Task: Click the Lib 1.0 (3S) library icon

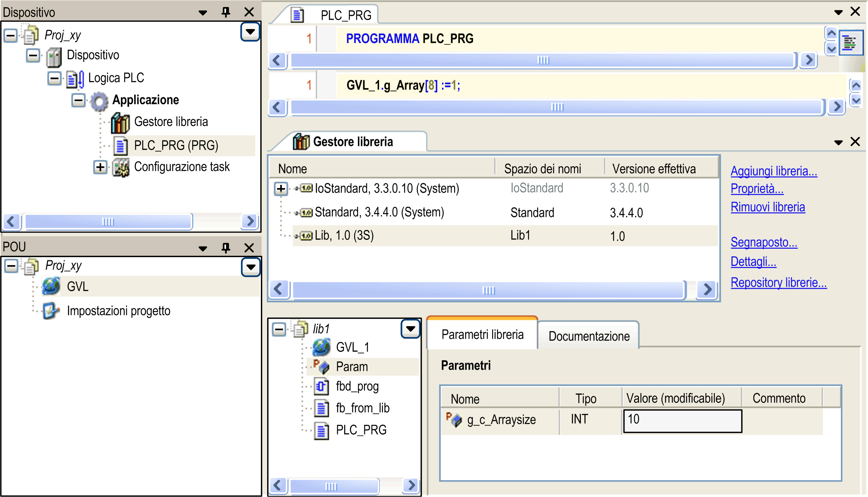Action: pos(304,236)
